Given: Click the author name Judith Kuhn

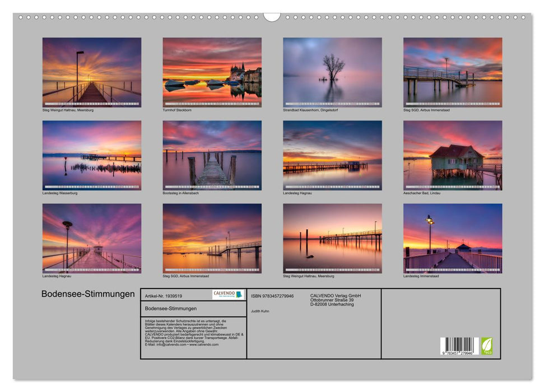Looking at the screenshot, I should (x=261, y=311).
